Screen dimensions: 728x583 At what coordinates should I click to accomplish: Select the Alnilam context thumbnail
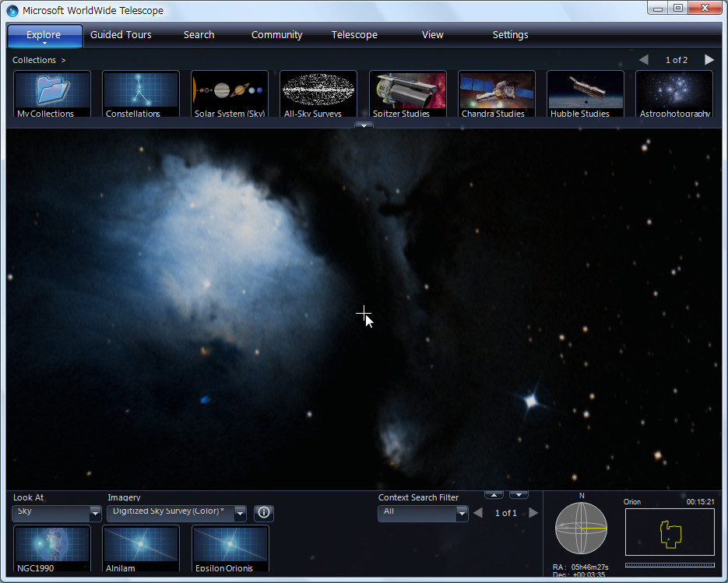[141, 549]
